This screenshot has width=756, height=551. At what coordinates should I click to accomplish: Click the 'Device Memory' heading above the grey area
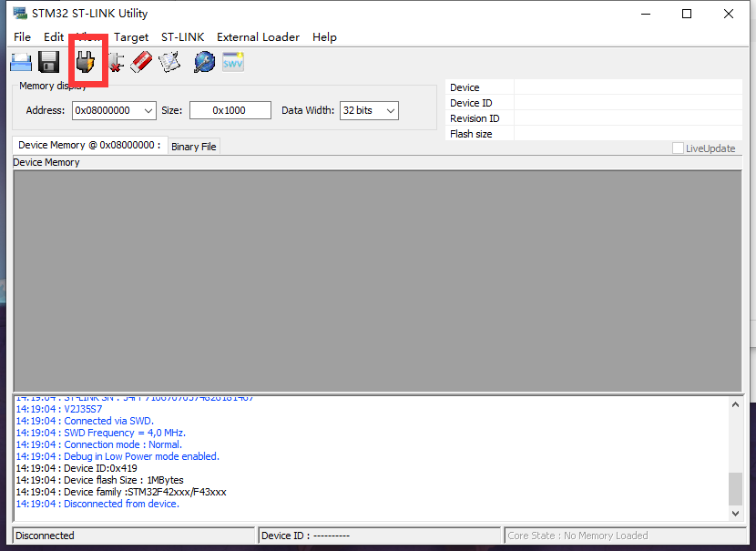pos(46,162)
